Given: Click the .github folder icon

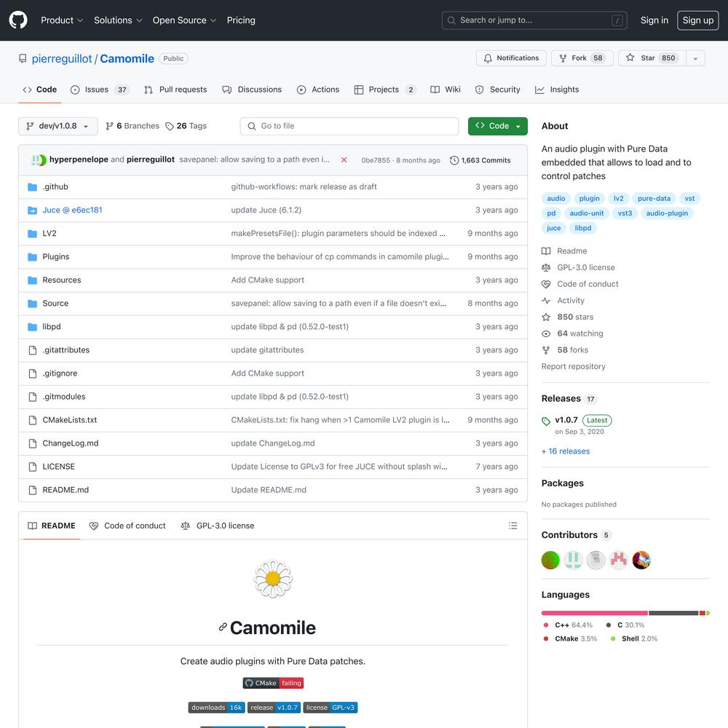Looking at the screenshot, I should click(x=32, y=186).
